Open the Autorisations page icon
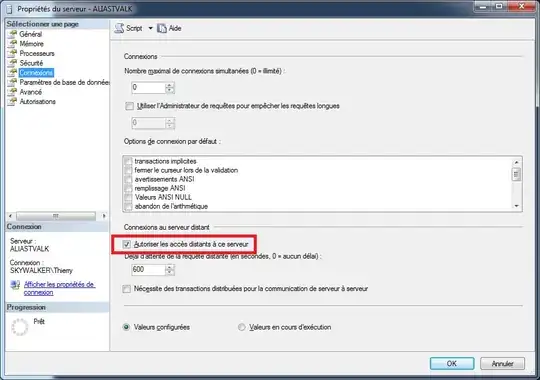The image size is (540, 380). 12,101
